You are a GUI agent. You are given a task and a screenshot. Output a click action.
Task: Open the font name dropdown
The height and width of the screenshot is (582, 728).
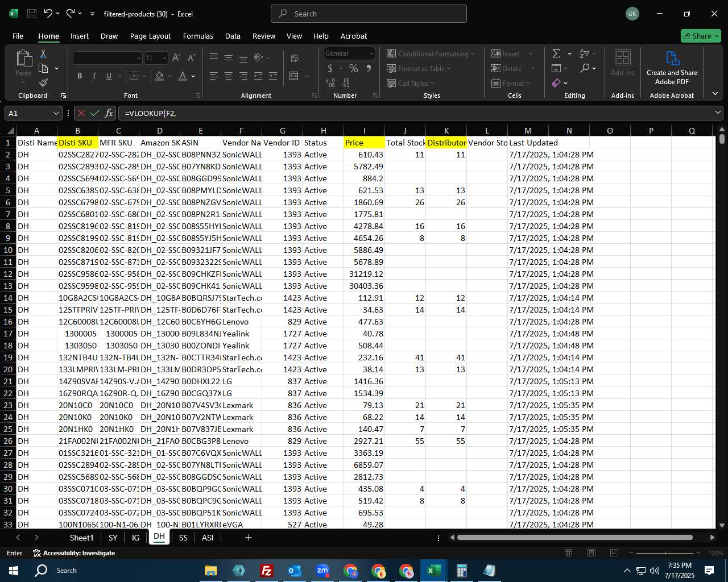(x=138, y=57)
